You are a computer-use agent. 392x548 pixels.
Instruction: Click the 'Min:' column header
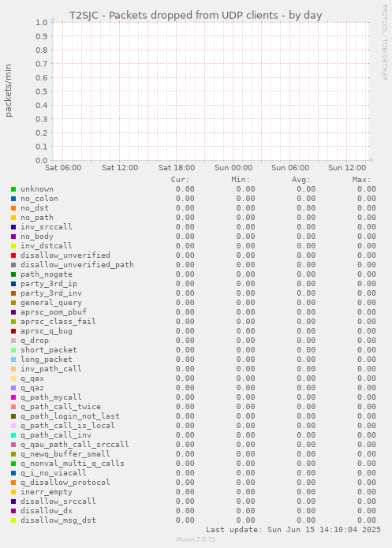click(241, 180)
